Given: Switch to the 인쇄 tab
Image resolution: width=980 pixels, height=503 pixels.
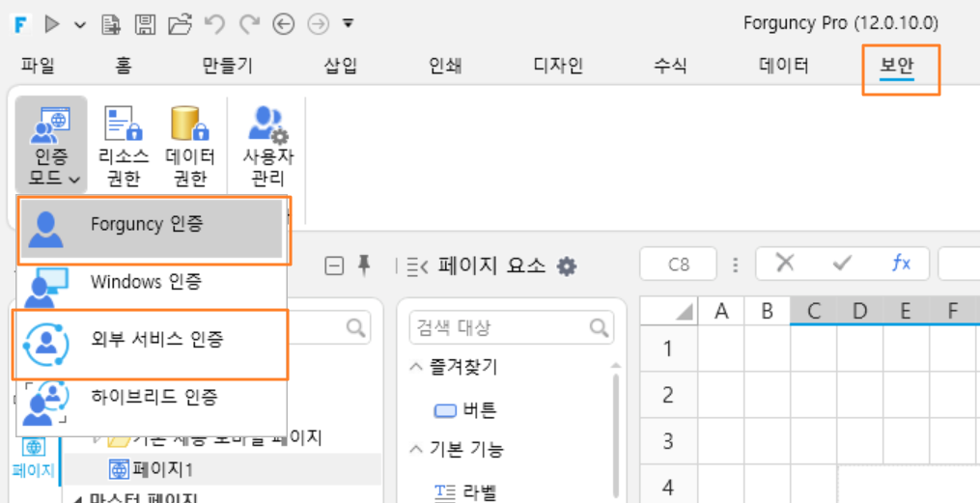Looking at the screenshot, I should (445, 66).
